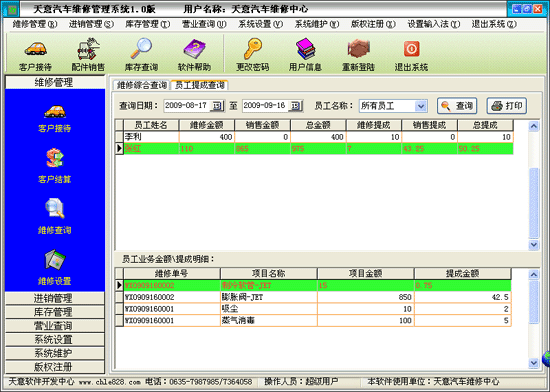Open 客户结算 in the blue sidebar
The image size is (550, 392).
point(55,166)
